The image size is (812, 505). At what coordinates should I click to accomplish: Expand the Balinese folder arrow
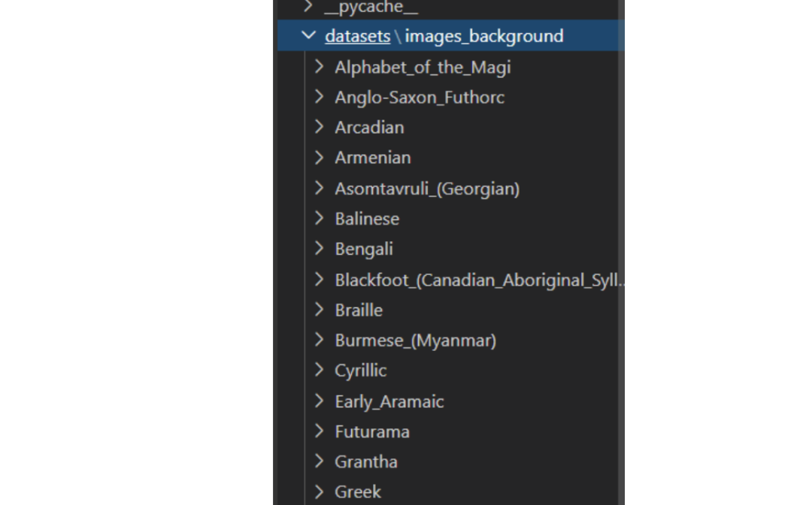(x=320, y=218)
